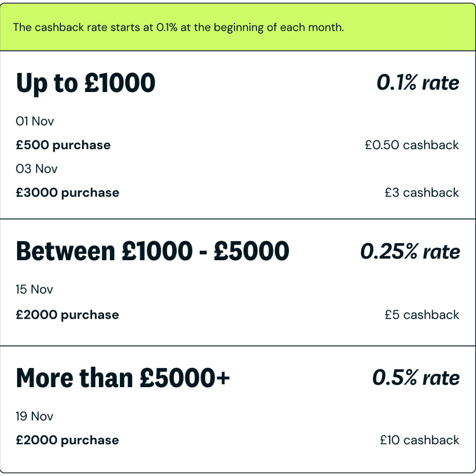
Task: Select the £2000 purchase under 19 Nov
Action: pos(67,440)
